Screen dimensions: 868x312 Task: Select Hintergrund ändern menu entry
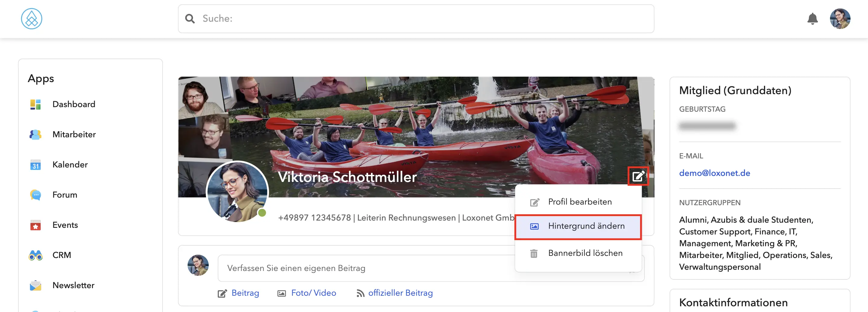(x=578, y=226)
